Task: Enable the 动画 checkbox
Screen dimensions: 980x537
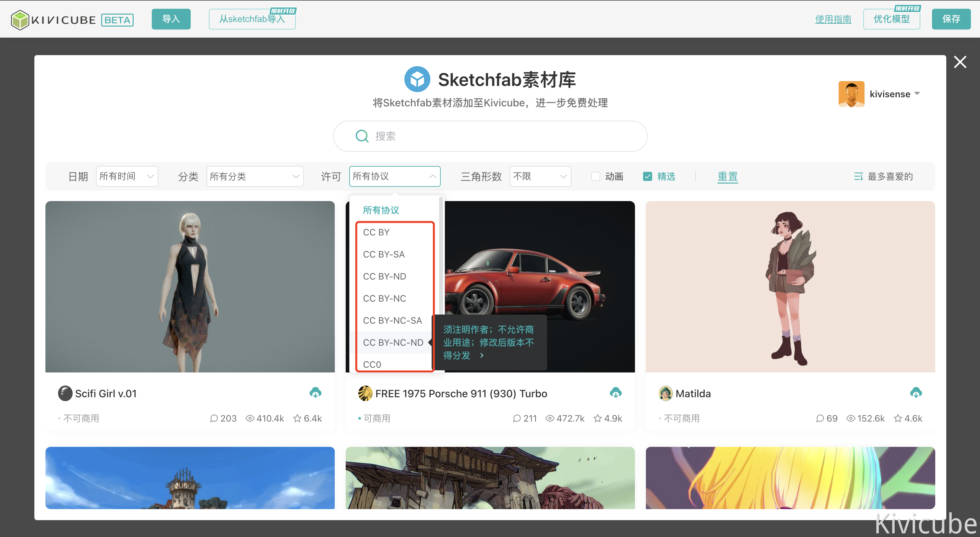Action: click(595, 176)
